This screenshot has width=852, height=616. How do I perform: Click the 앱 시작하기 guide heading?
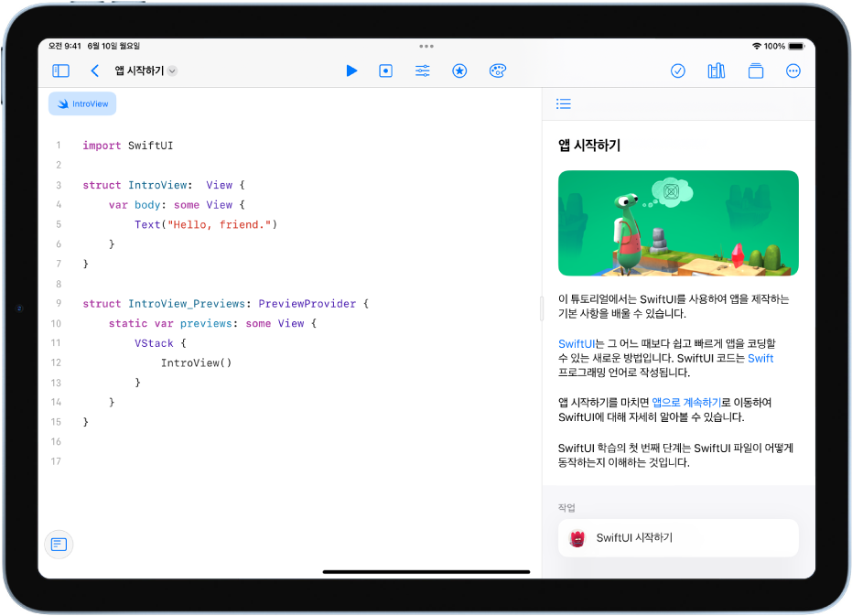tap(589, 146)
